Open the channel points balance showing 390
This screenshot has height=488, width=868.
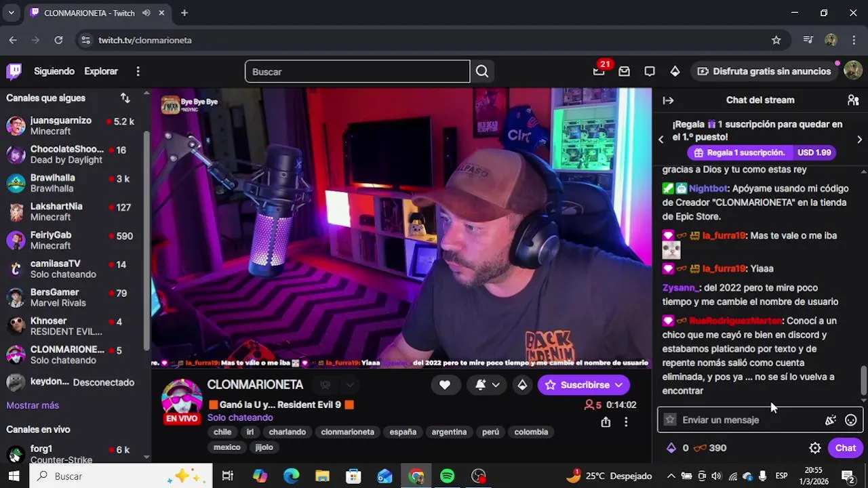pyautogui.click(x=710, y=448)
